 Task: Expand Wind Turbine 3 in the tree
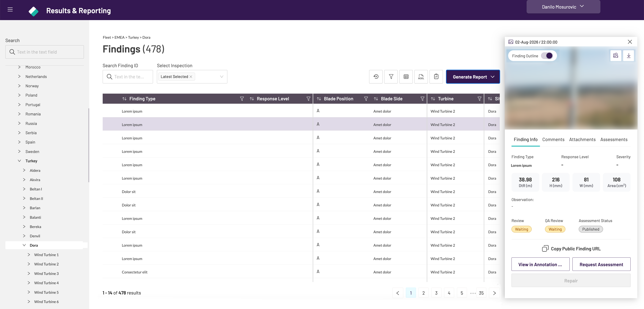[29, 273]
